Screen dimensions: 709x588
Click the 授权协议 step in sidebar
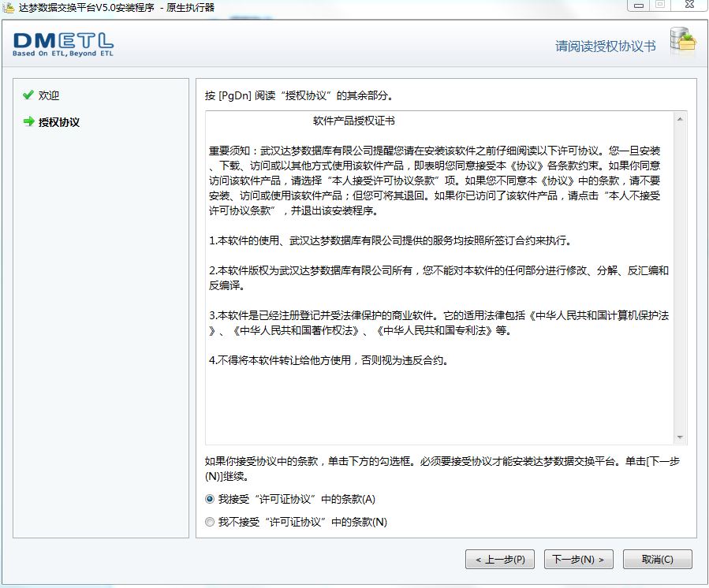[59, 122]
